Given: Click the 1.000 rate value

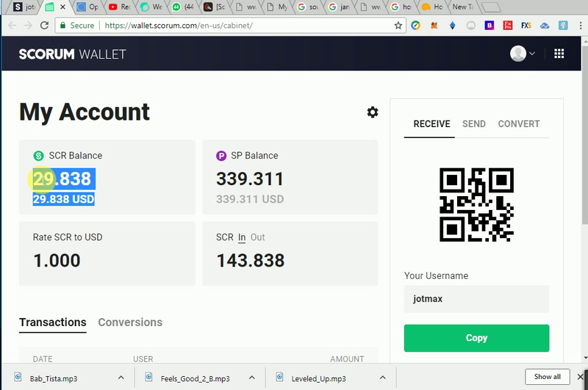Looking at the screenshot, I should pyautogui.click(x=57, y=261).
